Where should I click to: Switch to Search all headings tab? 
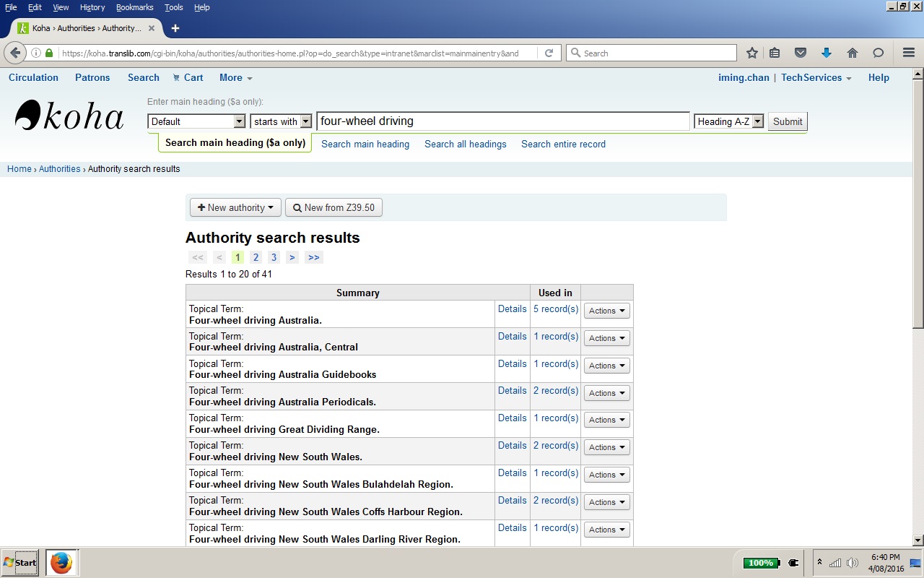coord(465,144)
